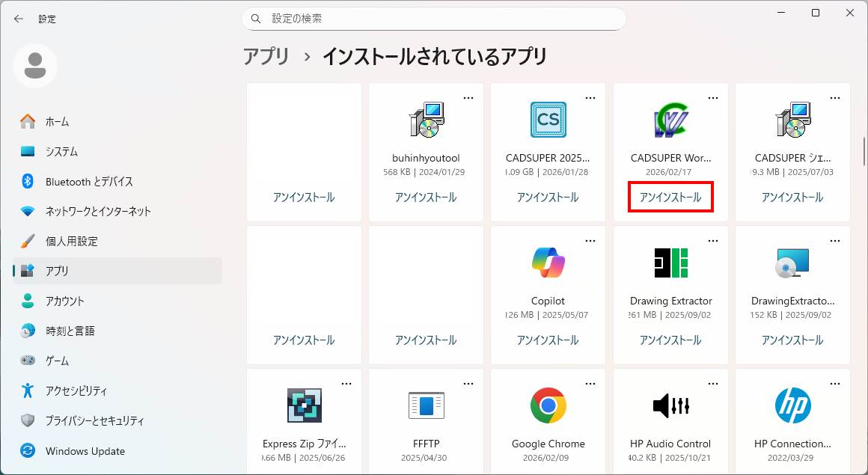This screenshot has width=868, height=475.
Task: Open アクセシビリティ settings
Action: pyautogui.click(x=117, y=390)
